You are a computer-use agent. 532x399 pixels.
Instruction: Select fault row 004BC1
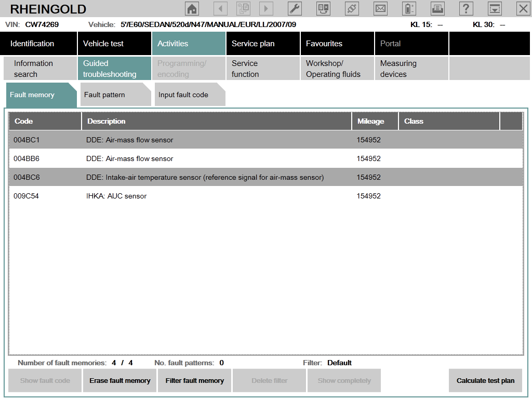coord(265,140)
